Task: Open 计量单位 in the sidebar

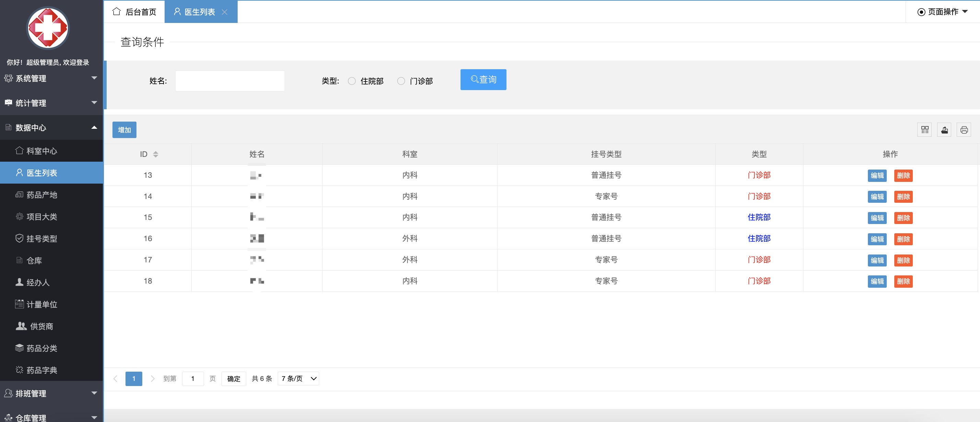Action: [51, 305]
